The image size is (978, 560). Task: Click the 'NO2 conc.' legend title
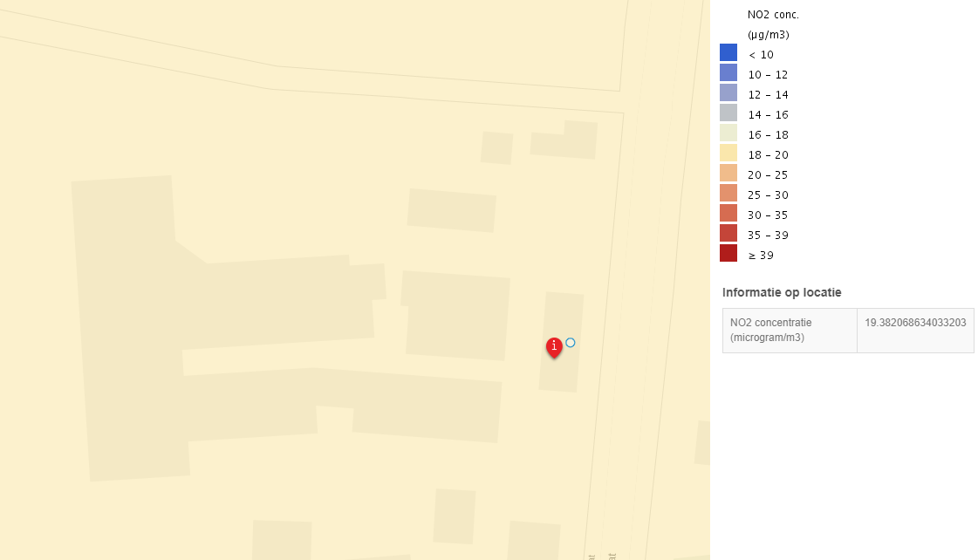pos(773,14)
